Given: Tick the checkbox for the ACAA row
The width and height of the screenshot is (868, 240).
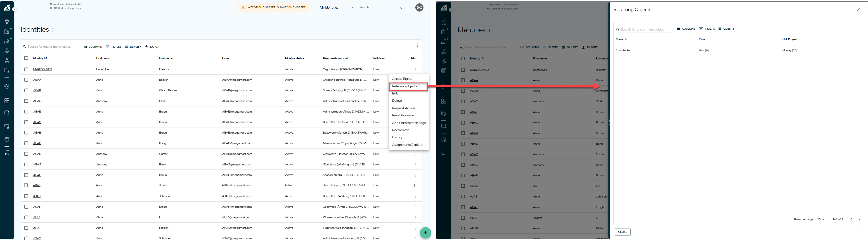Looking at the screenshot, I should click(463, 186).
